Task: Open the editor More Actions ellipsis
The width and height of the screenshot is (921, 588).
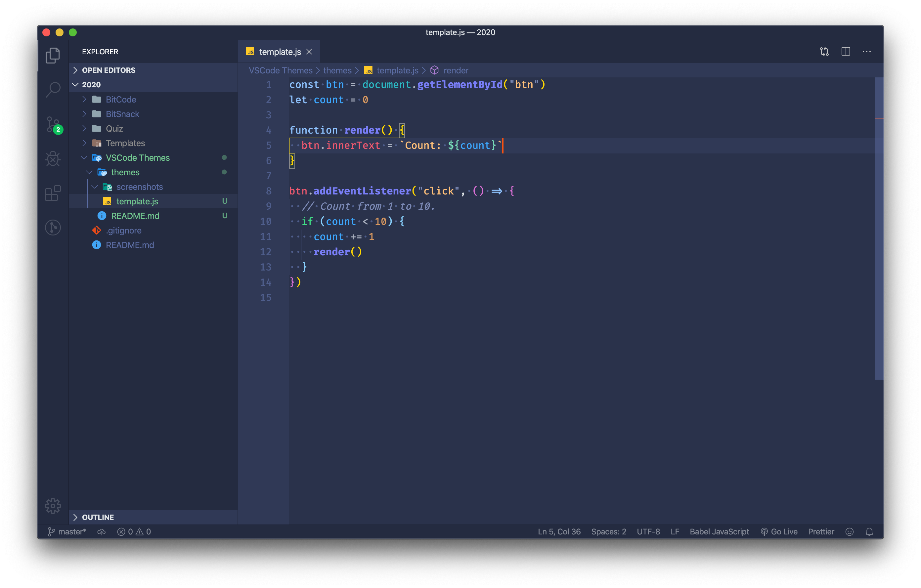Action: pyautogui.click(x=867, y=52)
